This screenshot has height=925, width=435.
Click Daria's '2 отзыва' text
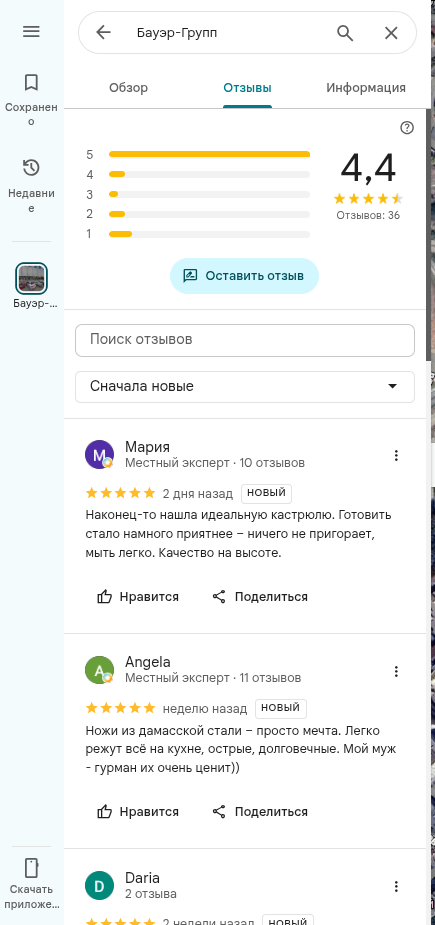[x=151, y=894]
